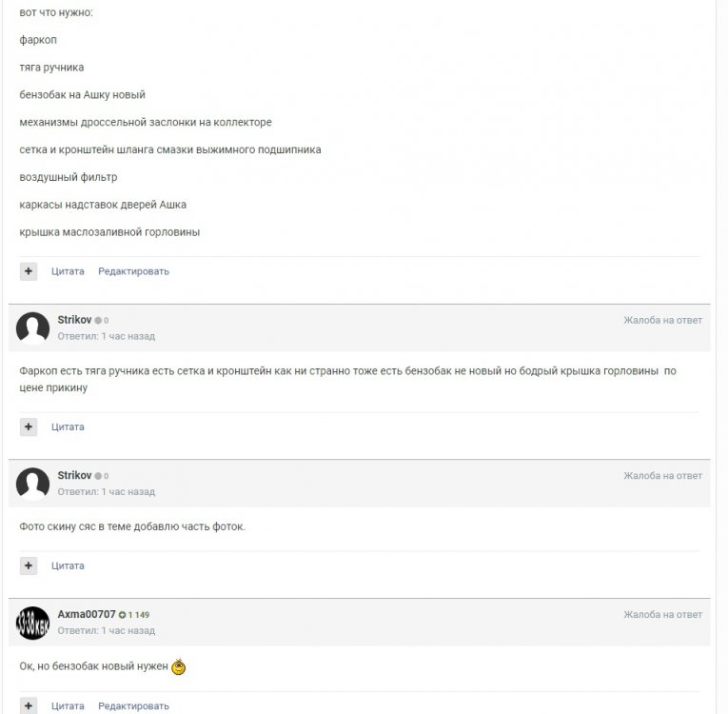Open Strikov's avatar on the "Фото скину" reply
Screen dimensions: 728x714
coord(33,484)
